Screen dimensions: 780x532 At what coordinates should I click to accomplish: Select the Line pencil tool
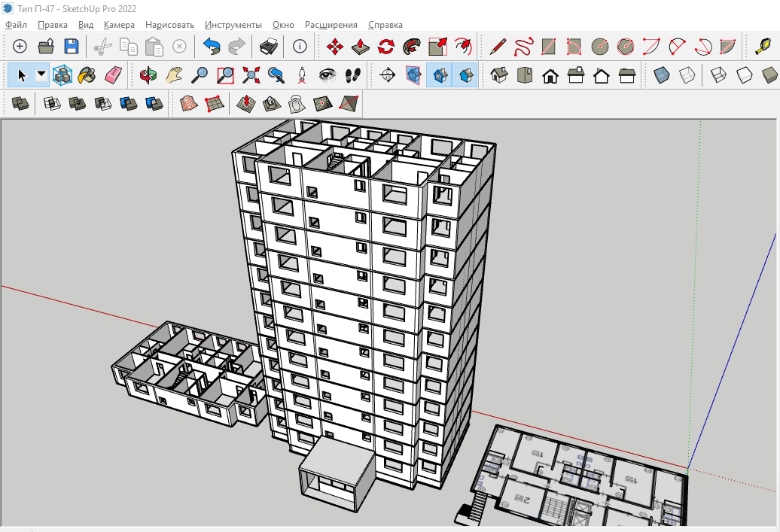498,47
